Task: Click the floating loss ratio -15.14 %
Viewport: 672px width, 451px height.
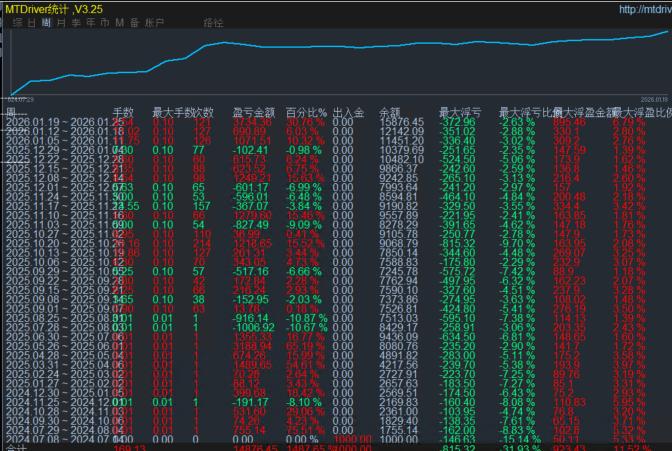Action: 519,439
